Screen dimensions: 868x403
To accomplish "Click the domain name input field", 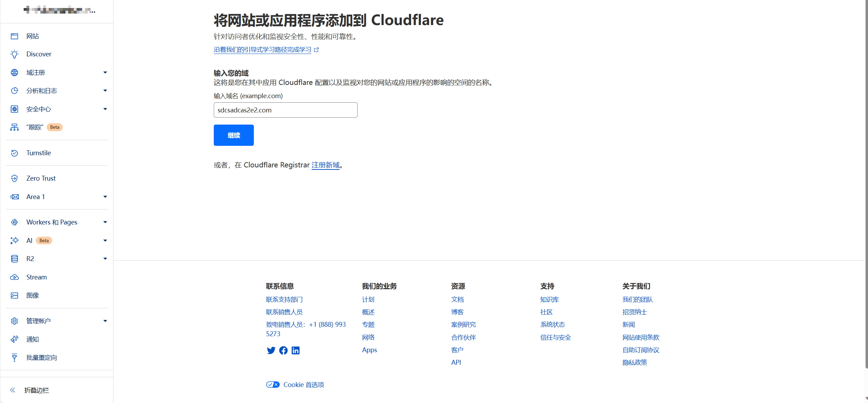I will point(286,110).
